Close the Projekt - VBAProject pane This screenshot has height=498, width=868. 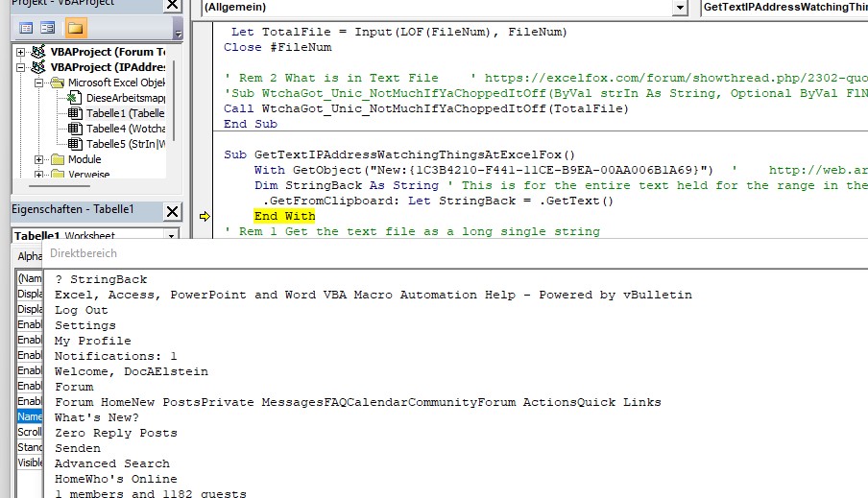pos(173,5)
